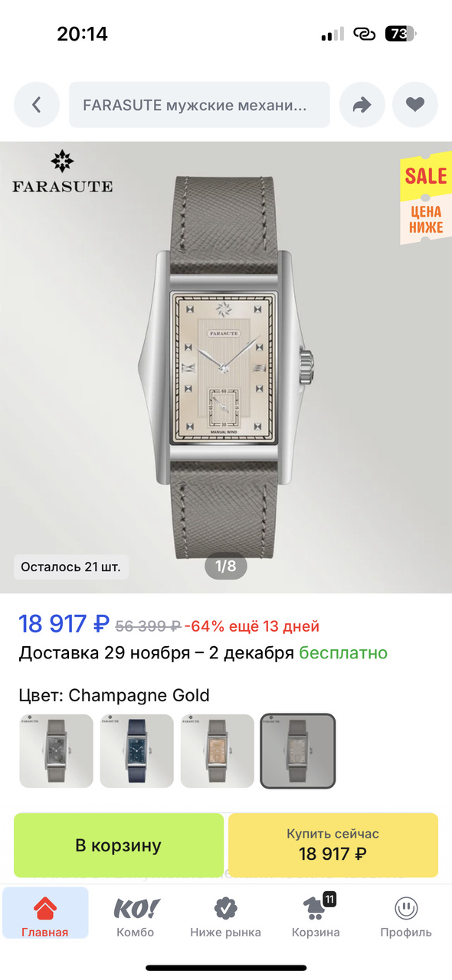
Task: Select the Champagne Gold watch color
Action: [x=298, y=751]
